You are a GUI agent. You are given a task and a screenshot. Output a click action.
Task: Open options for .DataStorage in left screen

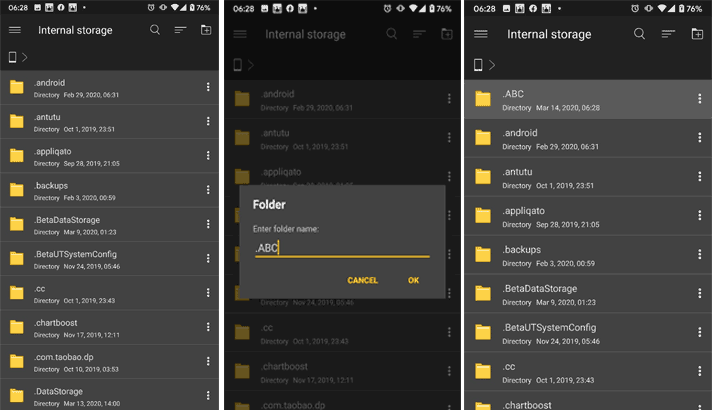coord(208,395)
